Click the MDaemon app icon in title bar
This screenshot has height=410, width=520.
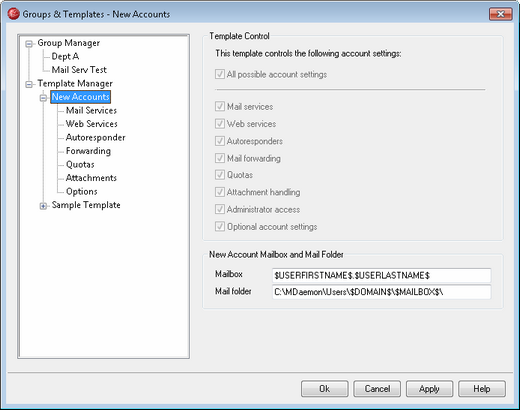point(13,14)
